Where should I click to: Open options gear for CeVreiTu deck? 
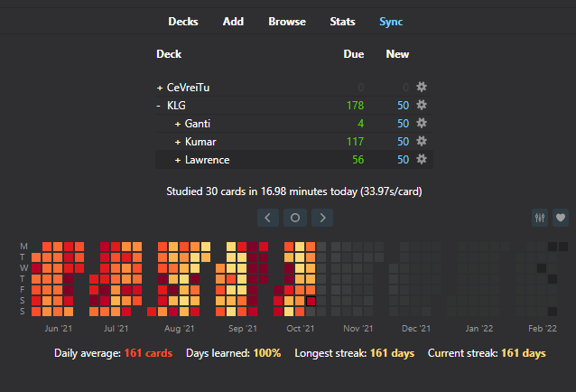click(422, 88)
